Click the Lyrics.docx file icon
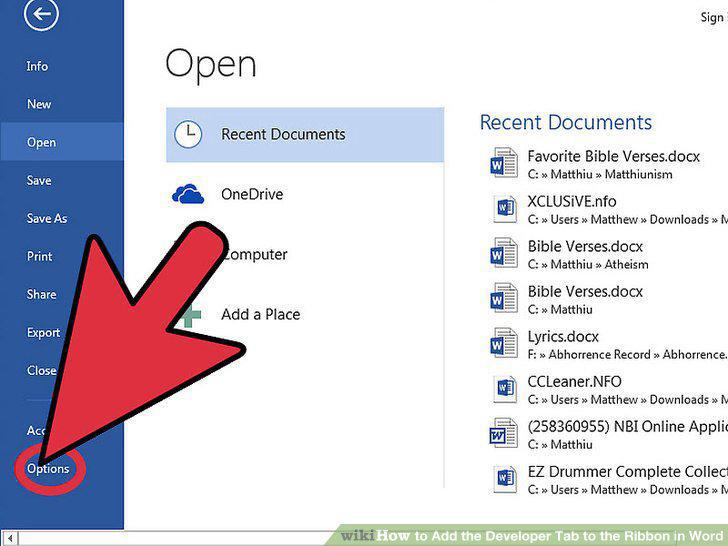This screenshot has width=728, height=546. 504,343
